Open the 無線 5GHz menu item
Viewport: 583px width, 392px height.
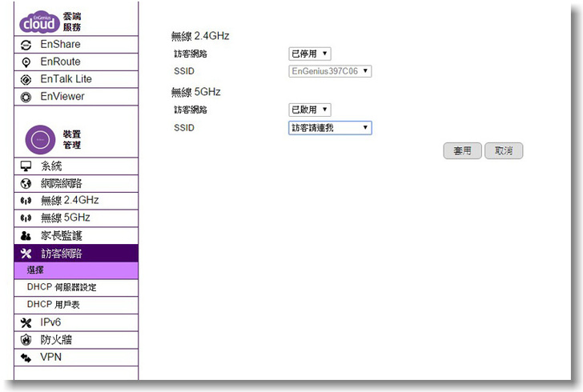click(x=66, y=218)
